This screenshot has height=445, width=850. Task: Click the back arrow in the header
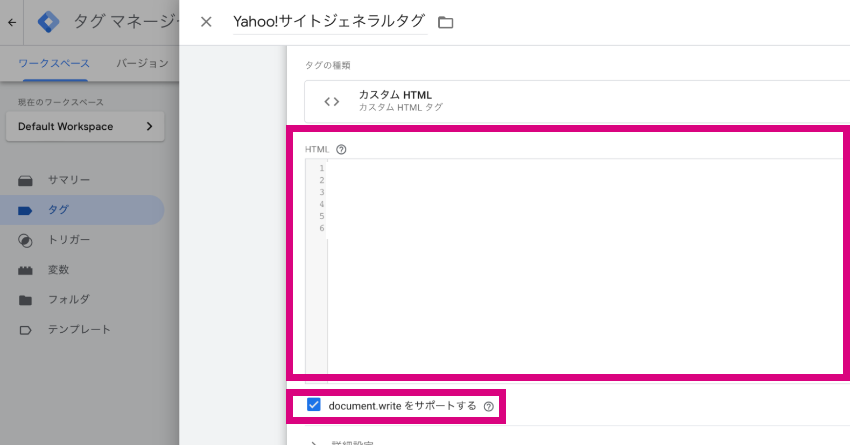[12, 22]
